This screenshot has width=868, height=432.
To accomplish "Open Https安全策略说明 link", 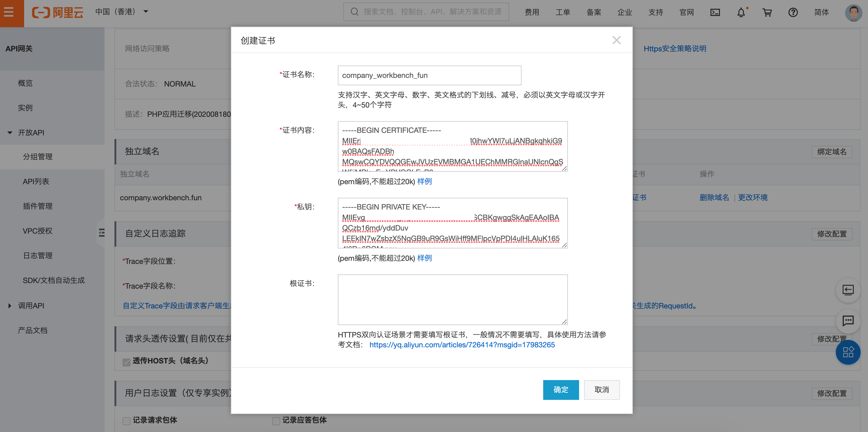I will click(x=675, y=49).
